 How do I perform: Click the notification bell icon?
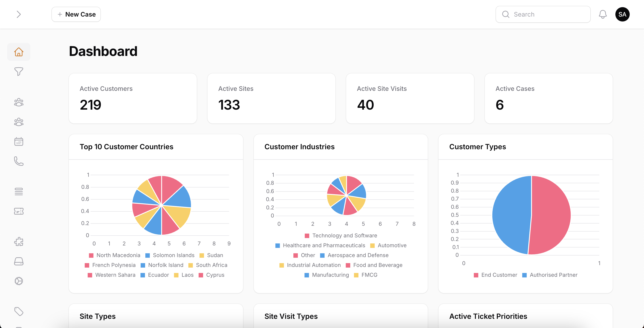tap(602, 14)
